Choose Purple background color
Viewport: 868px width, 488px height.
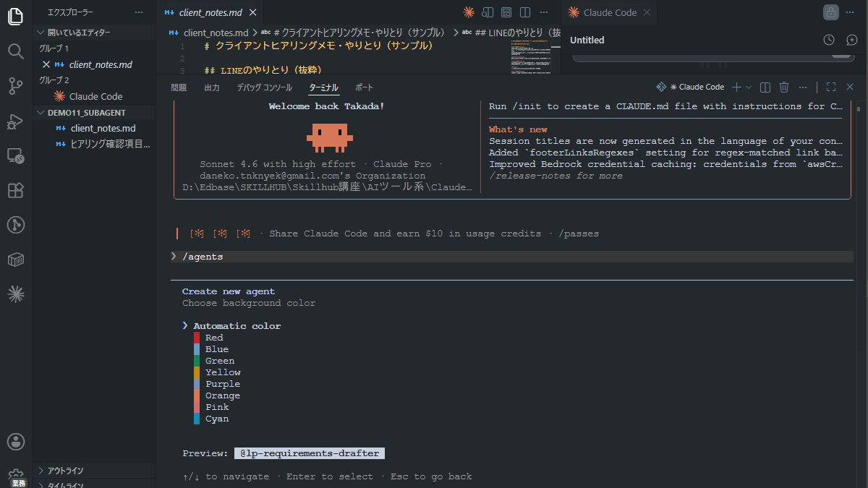tap(223, 384)
